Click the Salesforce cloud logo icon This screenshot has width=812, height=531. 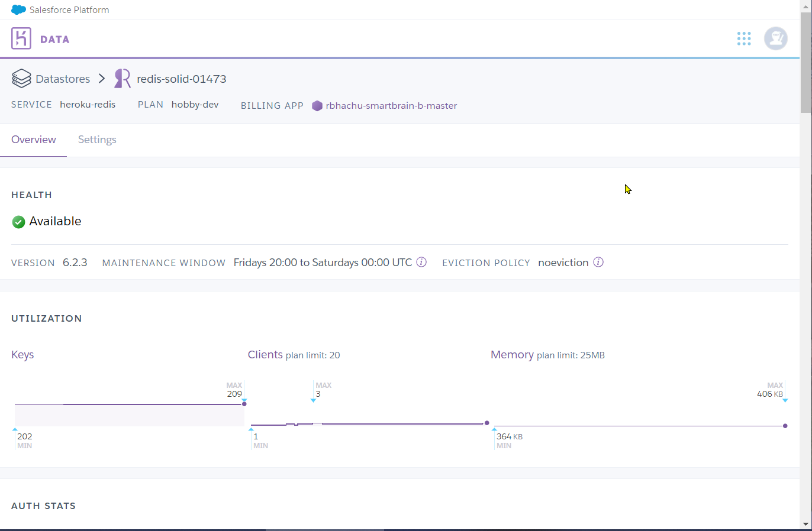pyautogui.click(x=18, y=10)
